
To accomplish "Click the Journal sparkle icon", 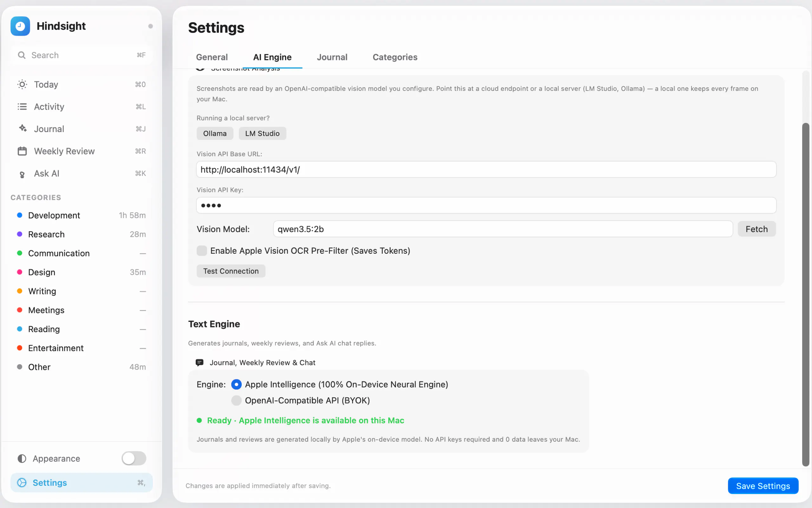I will click(x=23, y=128).
